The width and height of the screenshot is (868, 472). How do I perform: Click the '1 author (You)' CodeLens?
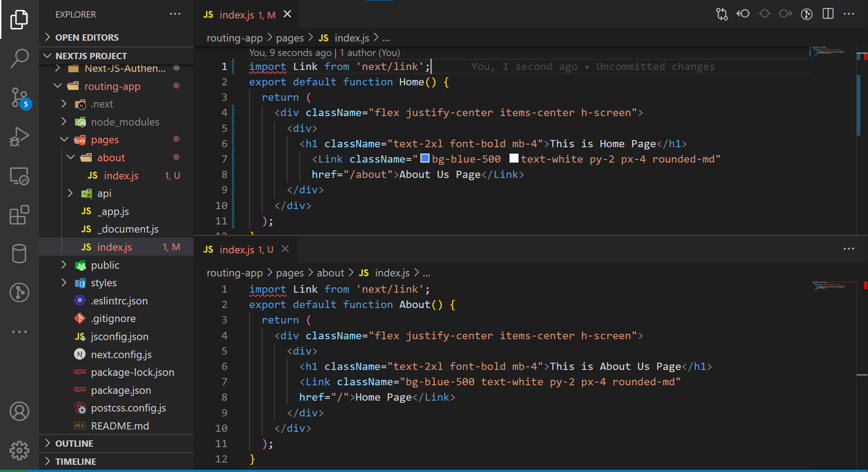tap(370, 53)
